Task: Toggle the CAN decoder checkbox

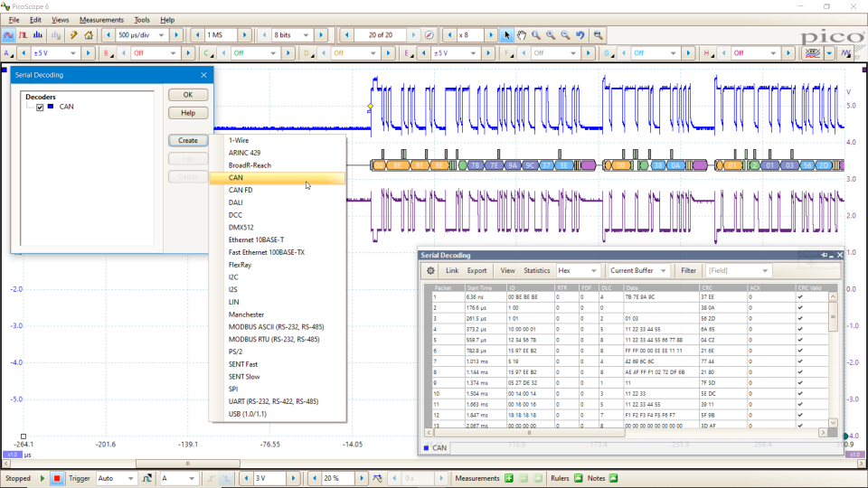Action: click(40, 107)
